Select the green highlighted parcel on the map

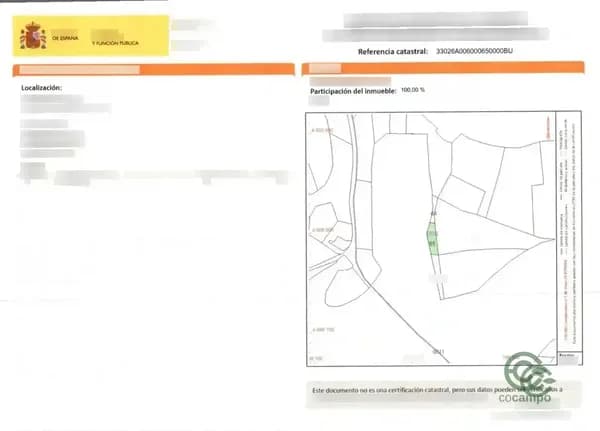[x=433, y=239]
